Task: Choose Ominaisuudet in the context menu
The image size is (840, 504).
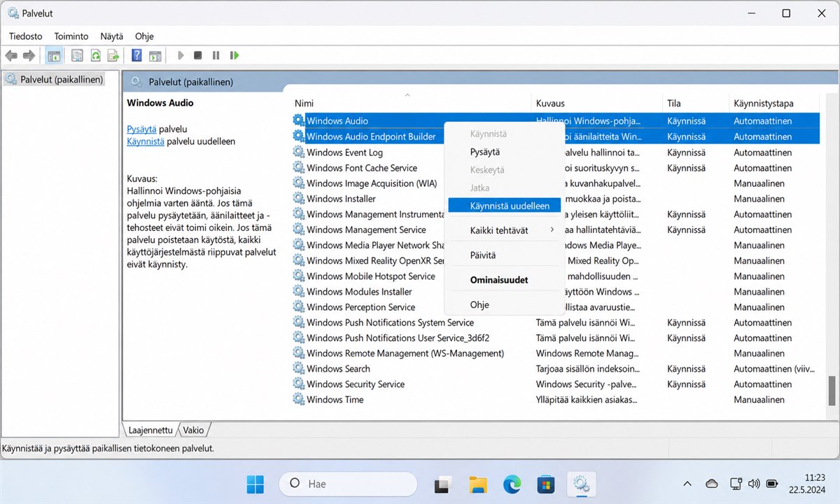Action: 505,280
